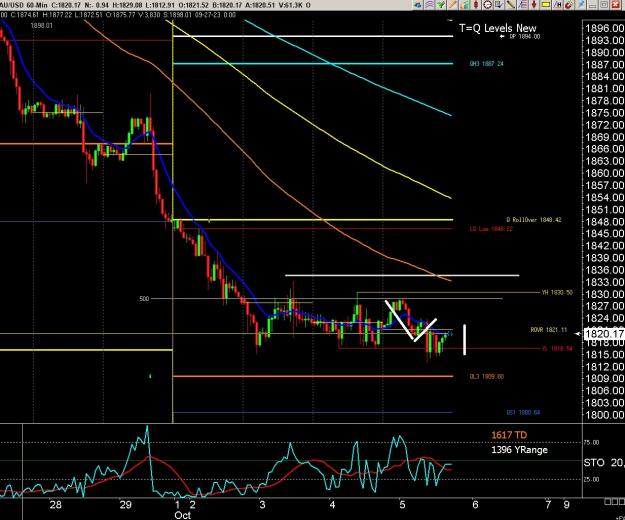Click the blue box with checkmark icon
The width and height of the screenshot is (625, 520).
click(x=499, y=5)
